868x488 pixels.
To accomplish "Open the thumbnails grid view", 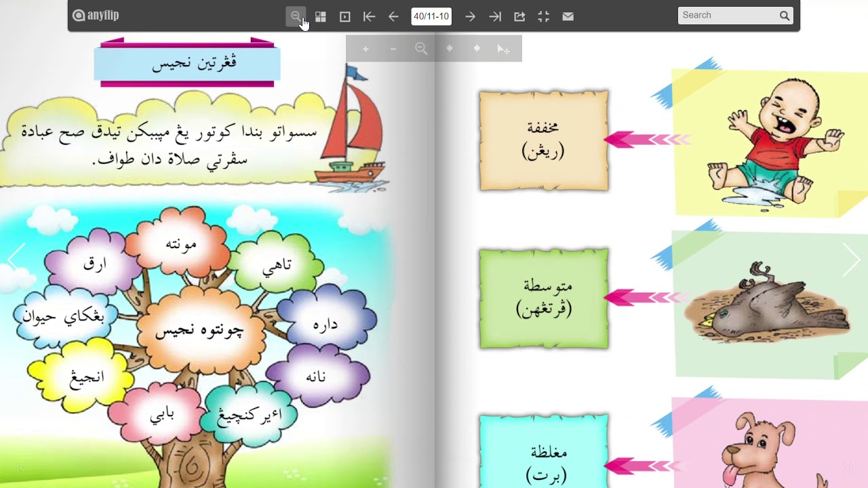I will 321,16.
